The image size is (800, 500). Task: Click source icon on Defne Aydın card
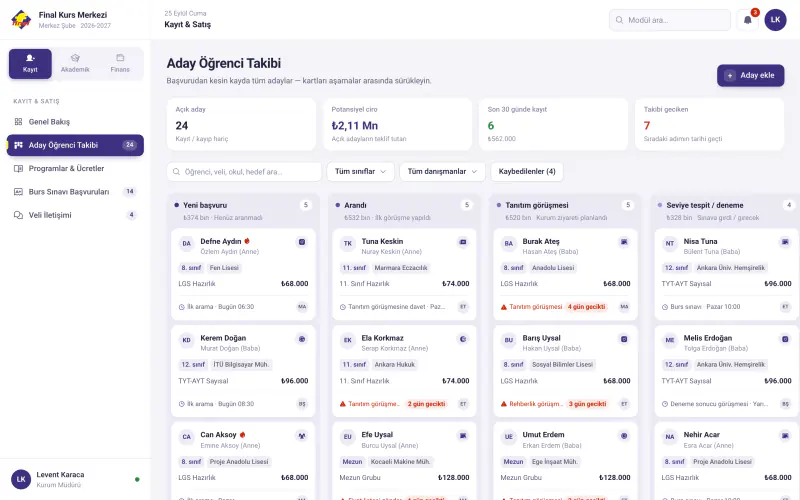click(x=302, y=242)
